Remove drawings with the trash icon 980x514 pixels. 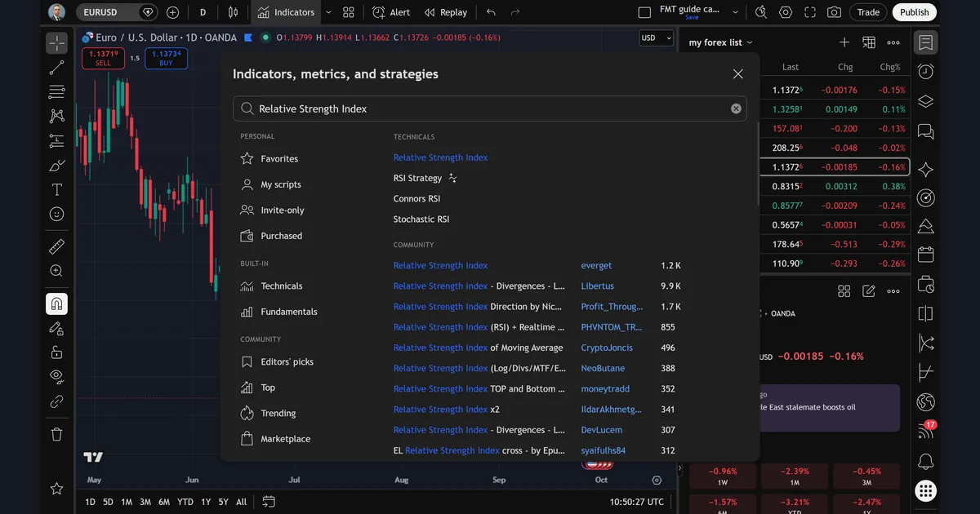(x=56, y=434)
